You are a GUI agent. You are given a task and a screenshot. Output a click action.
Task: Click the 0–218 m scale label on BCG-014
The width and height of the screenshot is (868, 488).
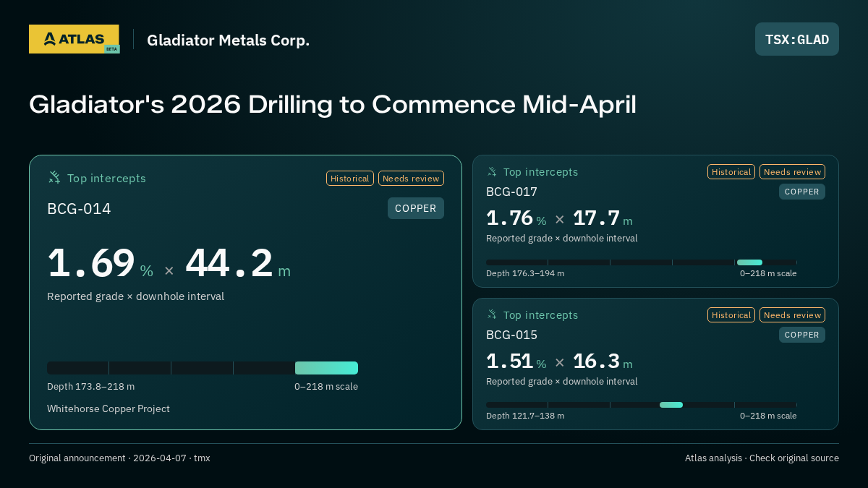pos(326,387)
